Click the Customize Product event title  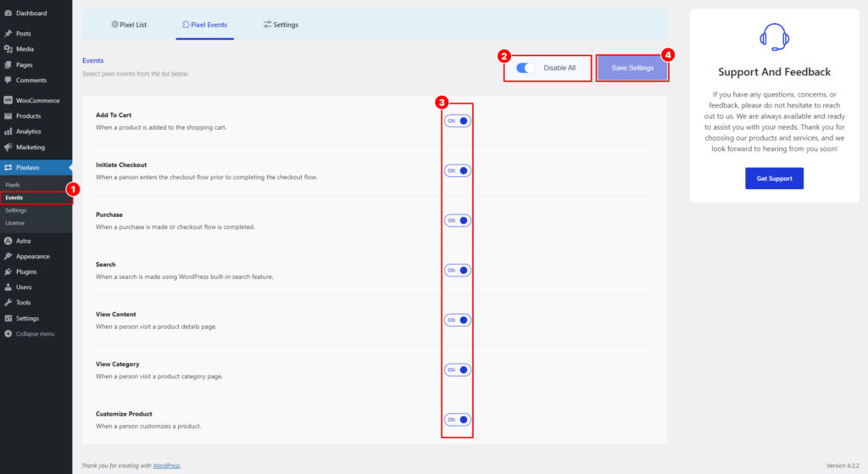pyautogui.click(x=124, y=414)
